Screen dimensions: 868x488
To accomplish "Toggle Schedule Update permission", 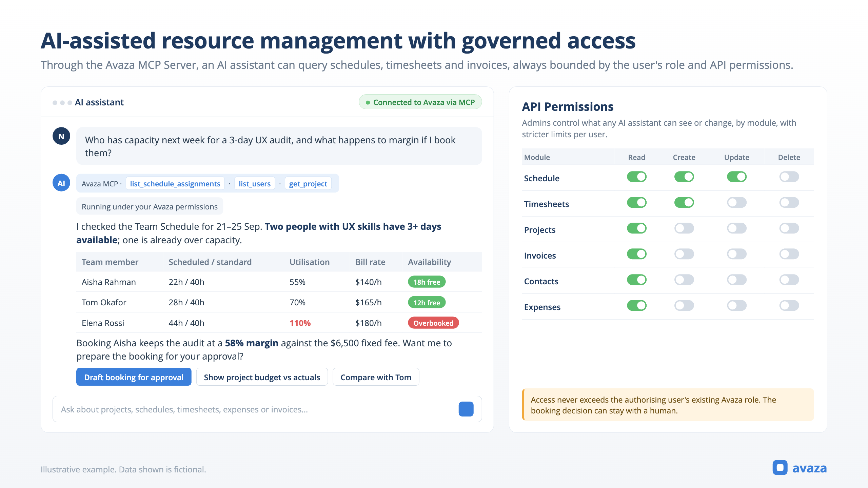I will pos(736,177).
